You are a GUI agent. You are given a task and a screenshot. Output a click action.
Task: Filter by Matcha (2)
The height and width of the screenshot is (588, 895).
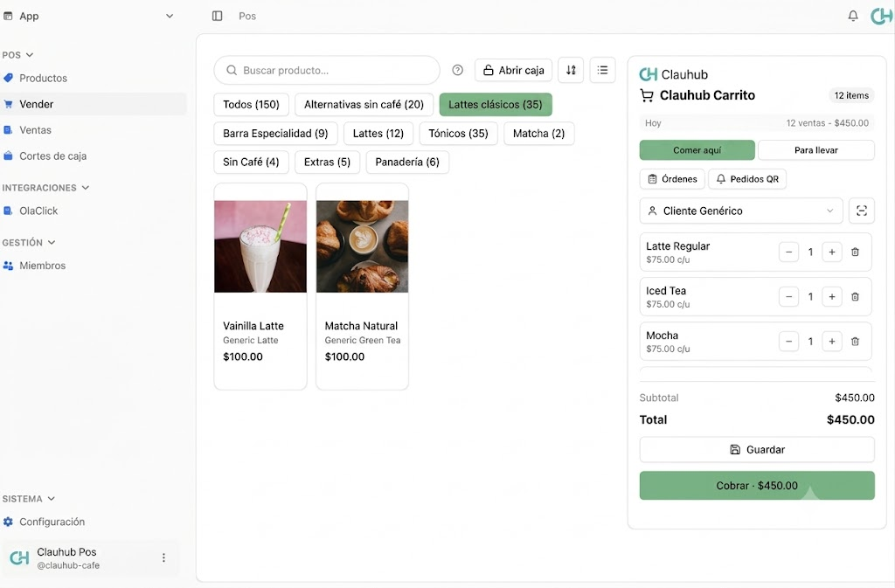click(538, 134)
